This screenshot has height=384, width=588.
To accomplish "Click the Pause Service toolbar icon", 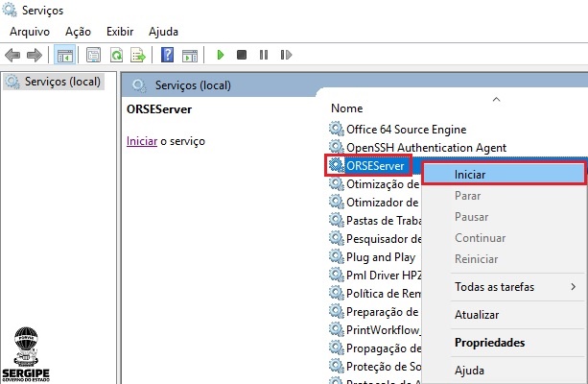I will point(263,56).
